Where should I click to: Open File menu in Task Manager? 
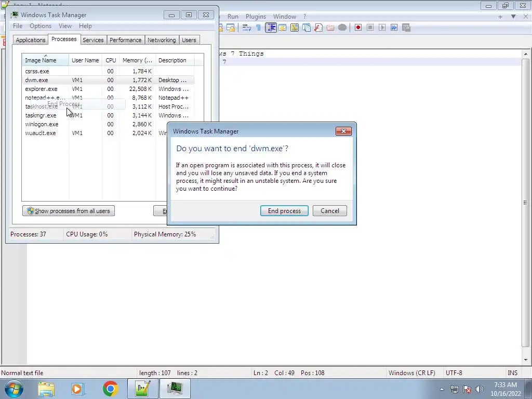coord(18,26)
